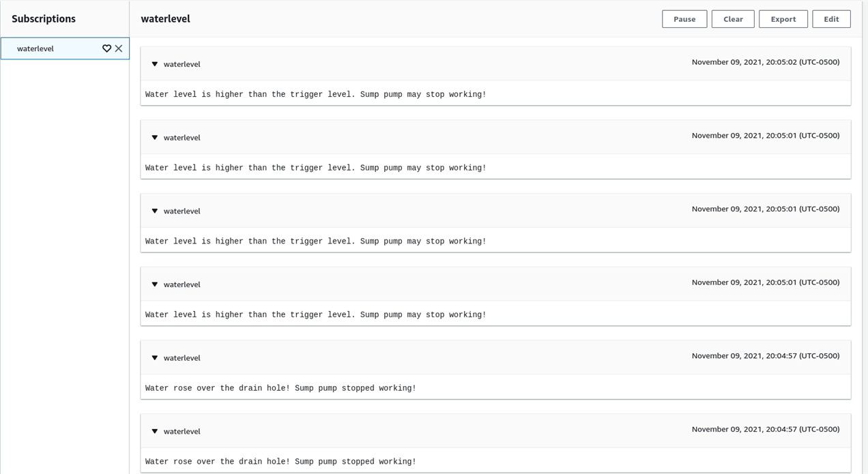Image resolution: width=868 pixels, height=474 pixels.
Task: Click the message text under the 20:05:02 timestamp
Action: click(316, 94)
